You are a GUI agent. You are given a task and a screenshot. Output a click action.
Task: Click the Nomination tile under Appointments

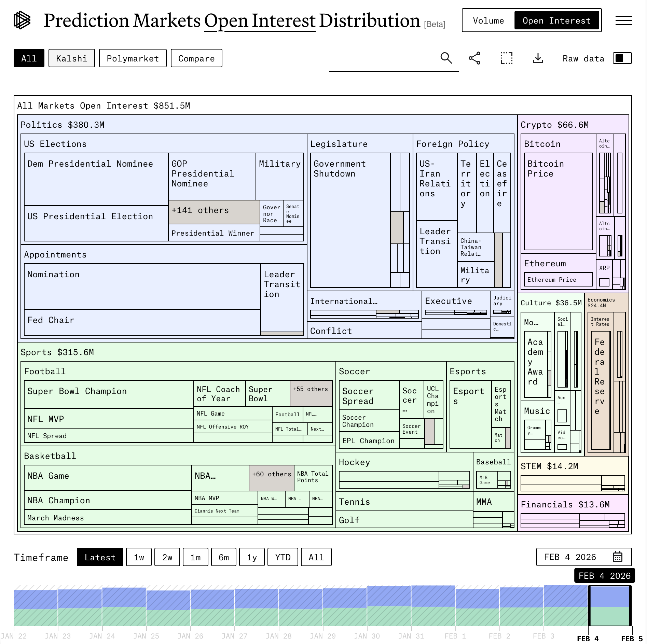tap(142, 286)
